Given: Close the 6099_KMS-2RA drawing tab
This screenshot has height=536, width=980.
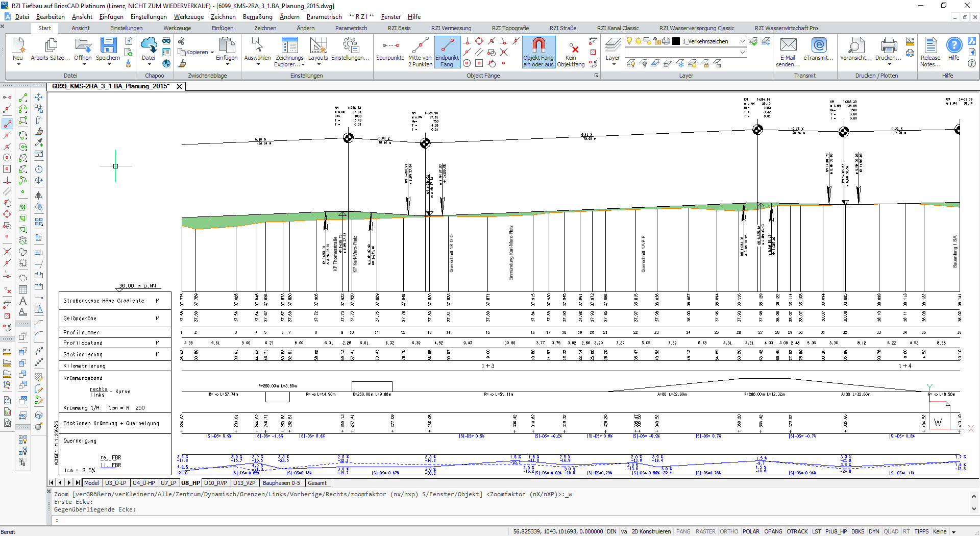Looking at the screenshot, I should point(179,86).
